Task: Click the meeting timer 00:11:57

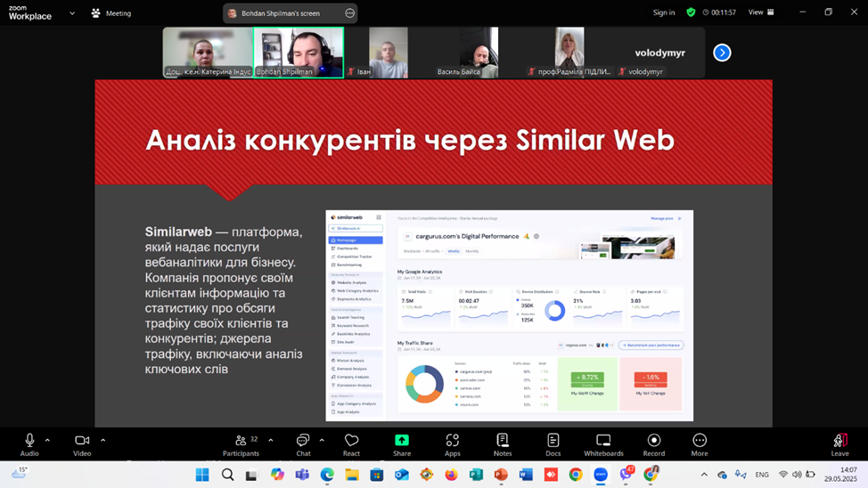Action: pos(719,12)
